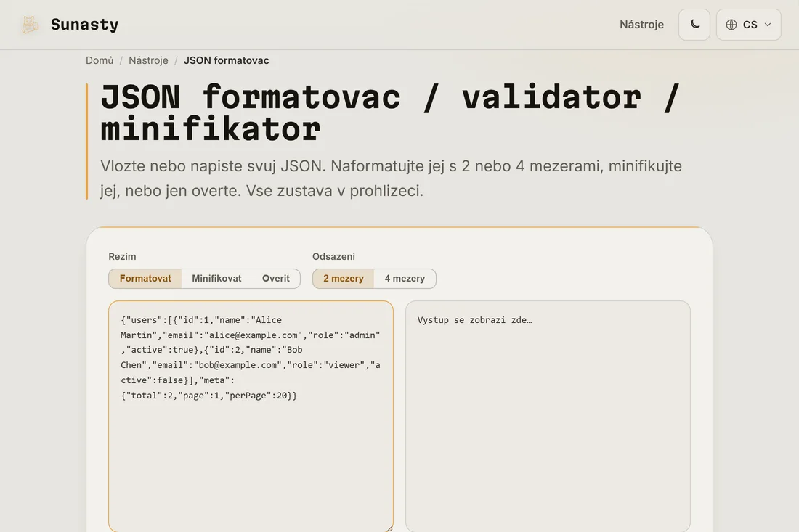
Task: Toggle dark mode with moon icon
Action: pos(694,25)
